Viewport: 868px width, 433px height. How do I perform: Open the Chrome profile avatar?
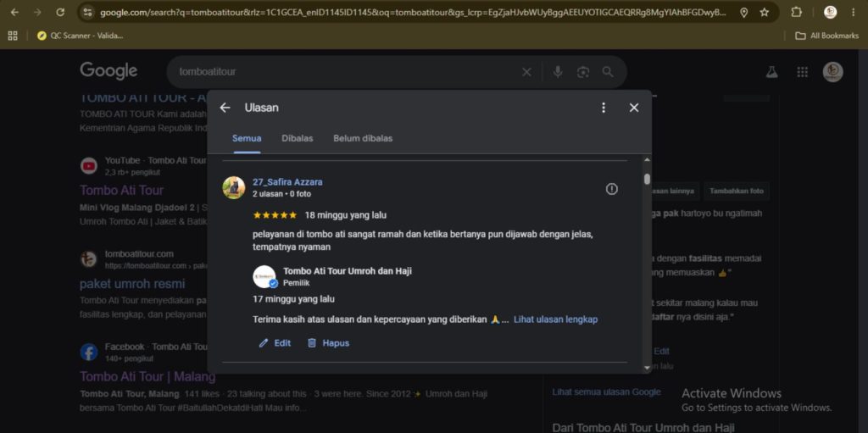[830, 12]
